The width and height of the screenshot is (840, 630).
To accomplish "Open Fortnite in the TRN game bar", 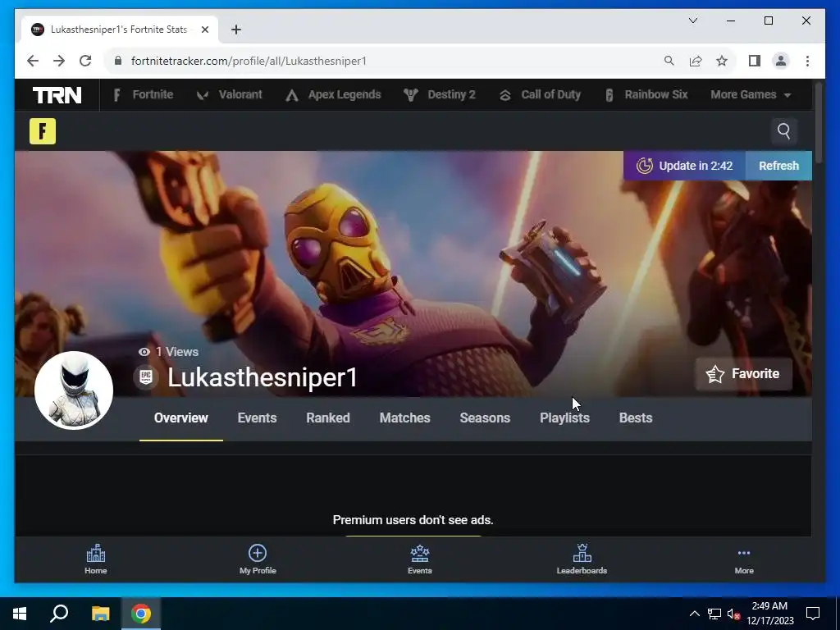I will click(143, 95).
